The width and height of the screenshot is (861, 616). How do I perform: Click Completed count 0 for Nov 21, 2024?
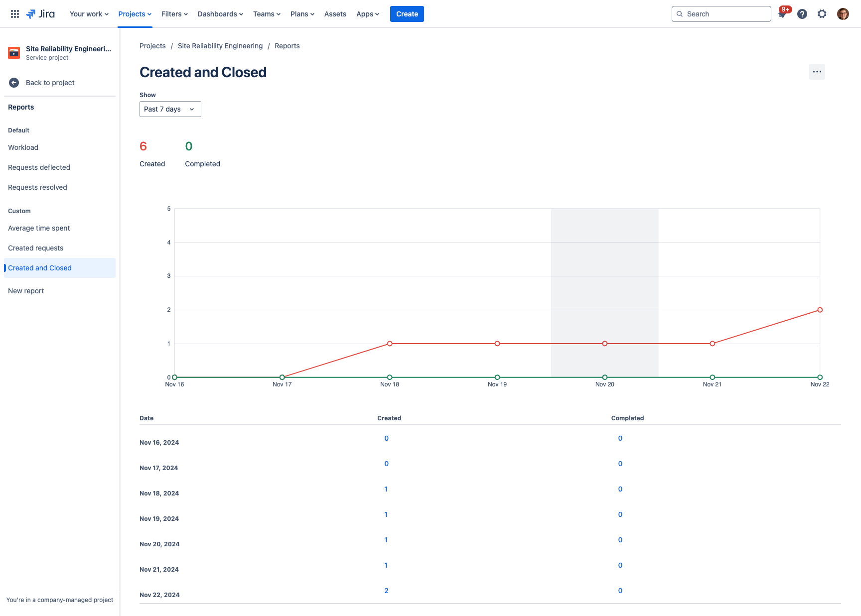[620, 565]
